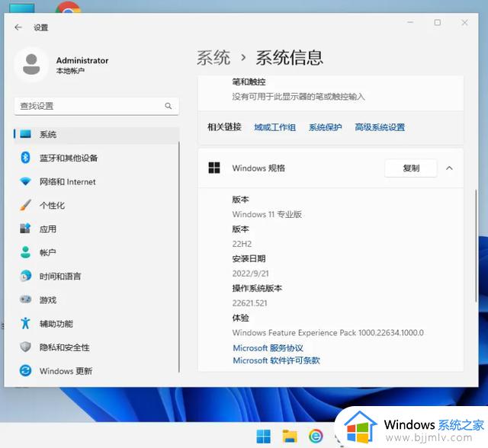Open 蓝牙和其他设备 settings
This screenshot has width=488, height=448.
click(x=97, y=158)
